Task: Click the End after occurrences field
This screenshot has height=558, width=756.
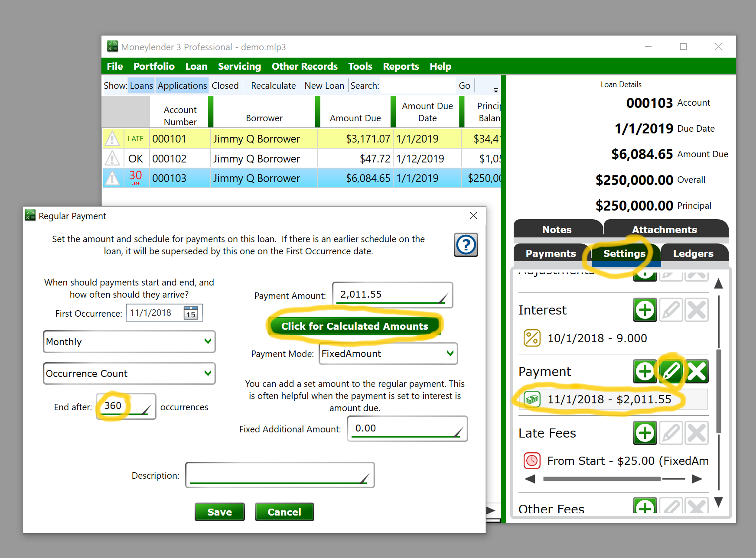Action: click(126, 406)
